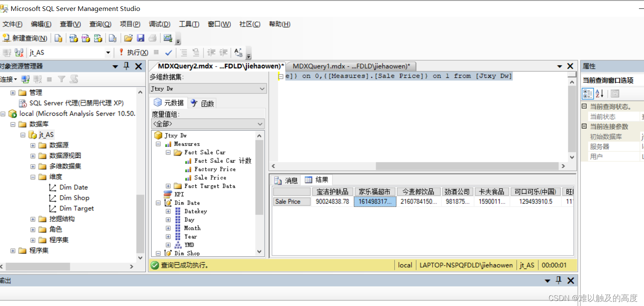Select Dim Target dimension

pyautogui.click(x=76, y=208)
